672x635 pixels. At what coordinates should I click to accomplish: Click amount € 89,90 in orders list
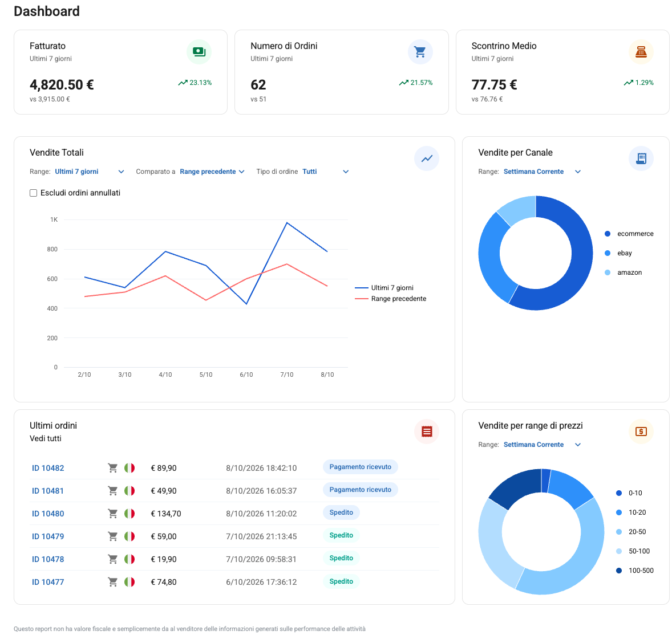point(164,468)
